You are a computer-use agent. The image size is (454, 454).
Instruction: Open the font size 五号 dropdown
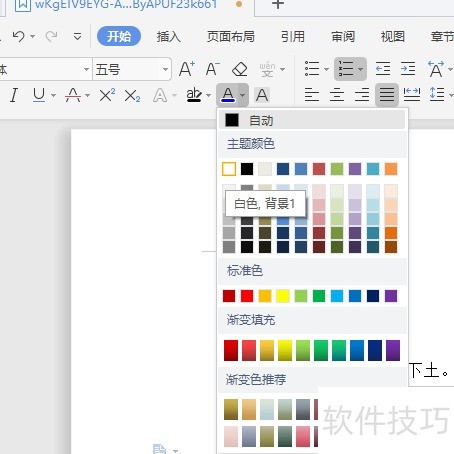click(132, 69)
